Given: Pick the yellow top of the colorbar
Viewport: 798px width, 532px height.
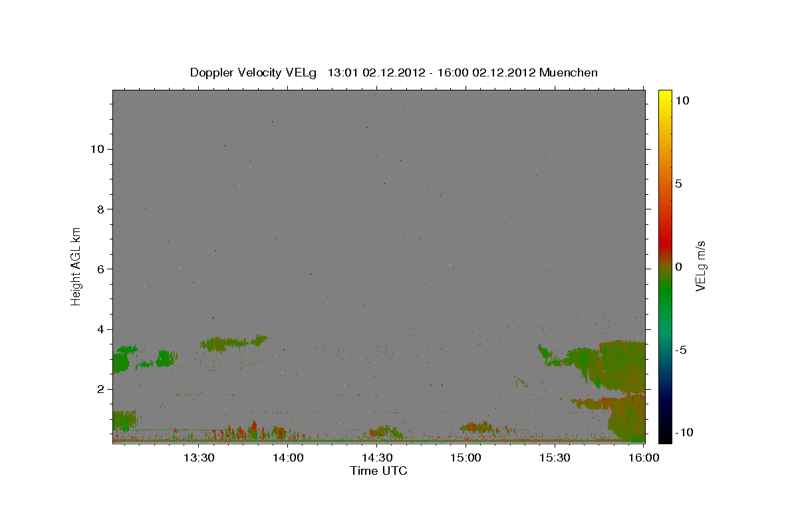Looking at the screenshot, I should pos(665,94).
